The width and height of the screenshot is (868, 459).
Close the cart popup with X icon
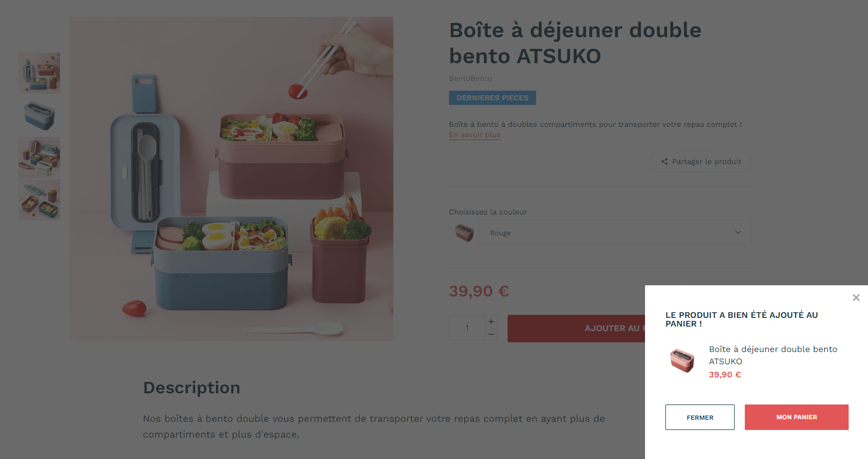856,298
